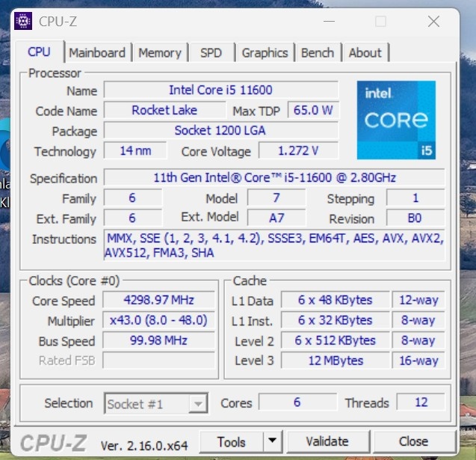Click the Core Speed value '4298.97 MHz'

pyautogui.click(x=158, y=300)
